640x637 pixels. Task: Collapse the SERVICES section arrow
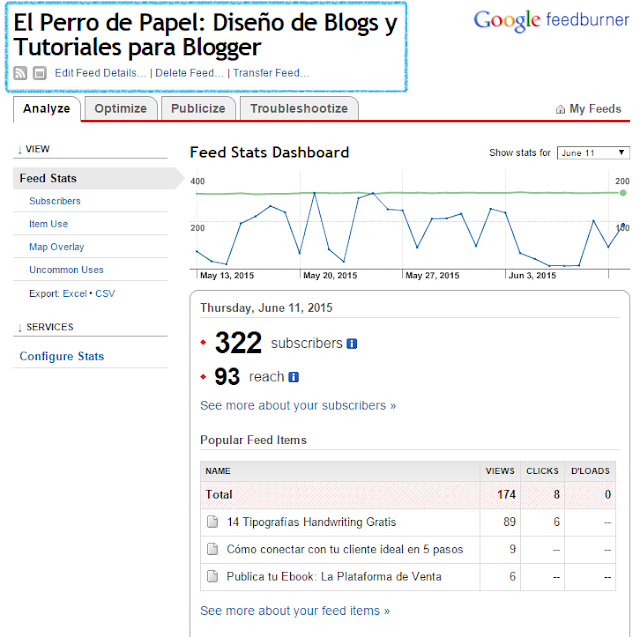point(19,327)
